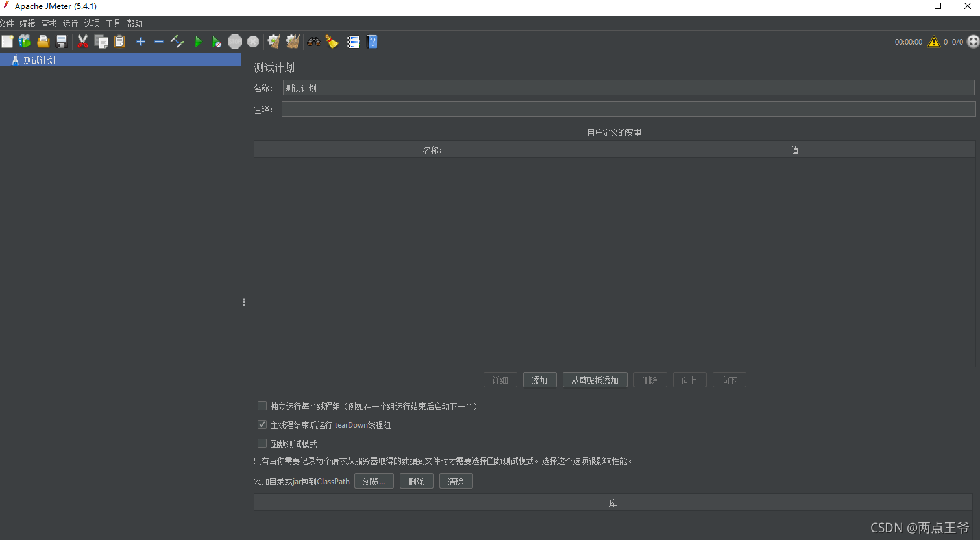Screen dimensions: 980x540
Task: Clear results with single broom gear icon
Action: (274, 42)
